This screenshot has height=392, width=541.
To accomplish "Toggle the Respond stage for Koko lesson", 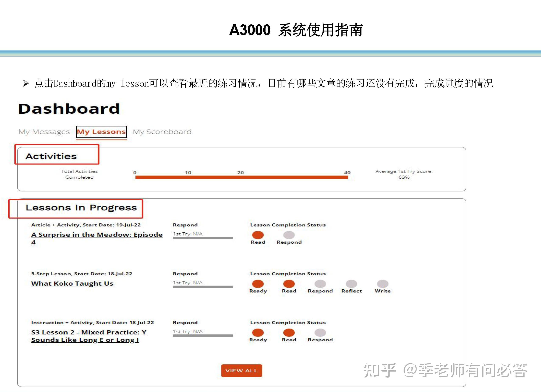I will tap(320, 285).
